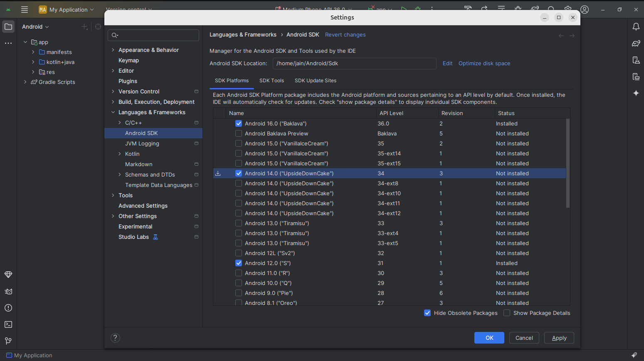Enable Show Package Details checkbox

507,313
